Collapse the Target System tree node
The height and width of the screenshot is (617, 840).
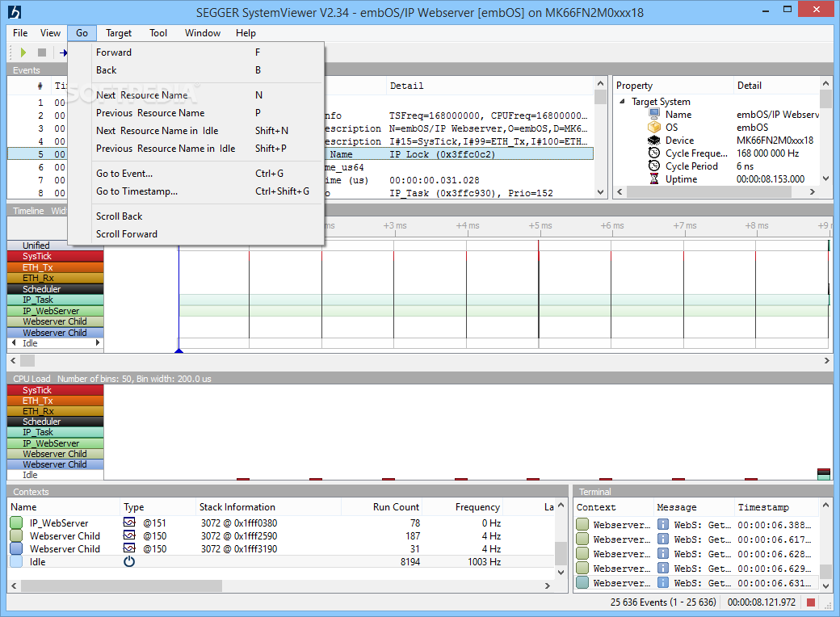(x=622, y=101)
